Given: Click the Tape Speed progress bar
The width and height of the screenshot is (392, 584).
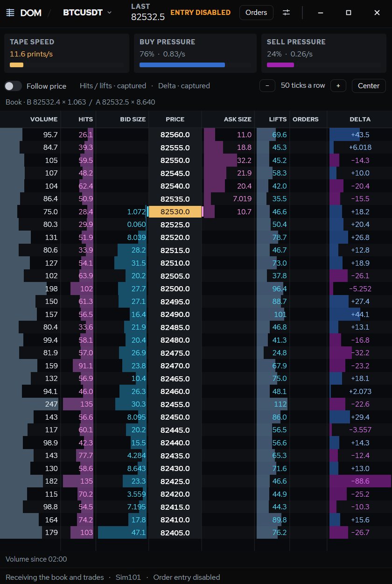Looking at the screenshot, I should tap(67, 65).
